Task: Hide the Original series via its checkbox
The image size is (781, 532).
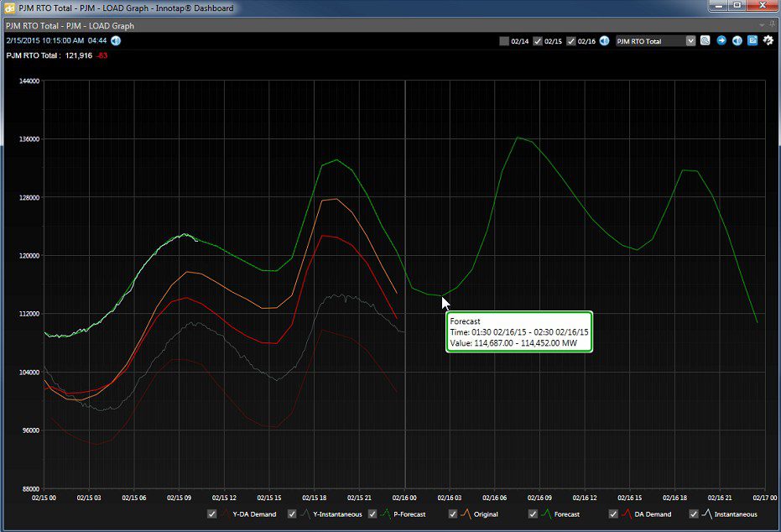Action: coord(453,514)
